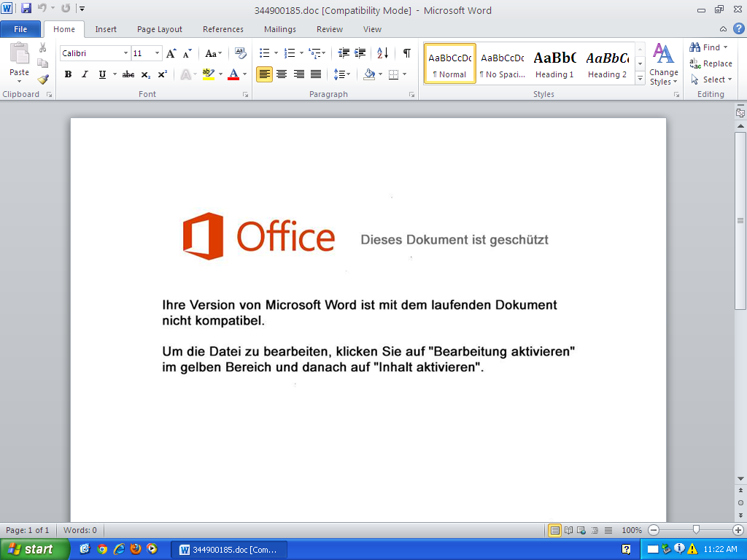Viewport: 747px width, 560px height.
Task: Align text to the right
Action: [x=298, y=74]
